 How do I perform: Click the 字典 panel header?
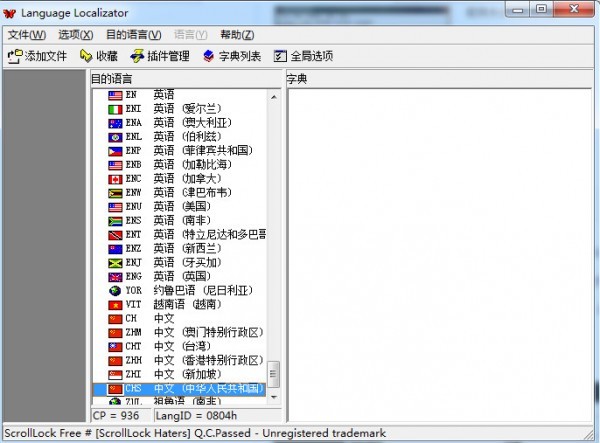439,79
